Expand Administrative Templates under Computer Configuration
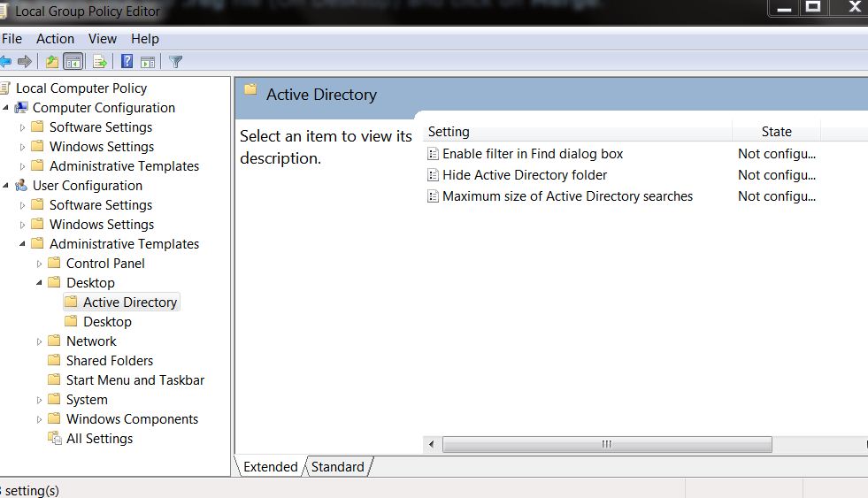 point(22,166)
